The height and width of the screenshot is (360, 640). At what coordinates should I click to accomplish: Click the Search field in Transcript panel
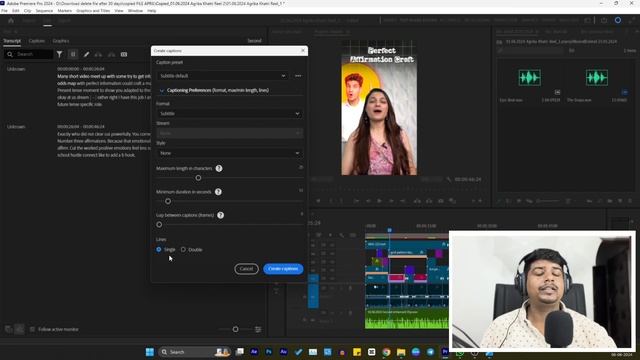coord(29,54)
